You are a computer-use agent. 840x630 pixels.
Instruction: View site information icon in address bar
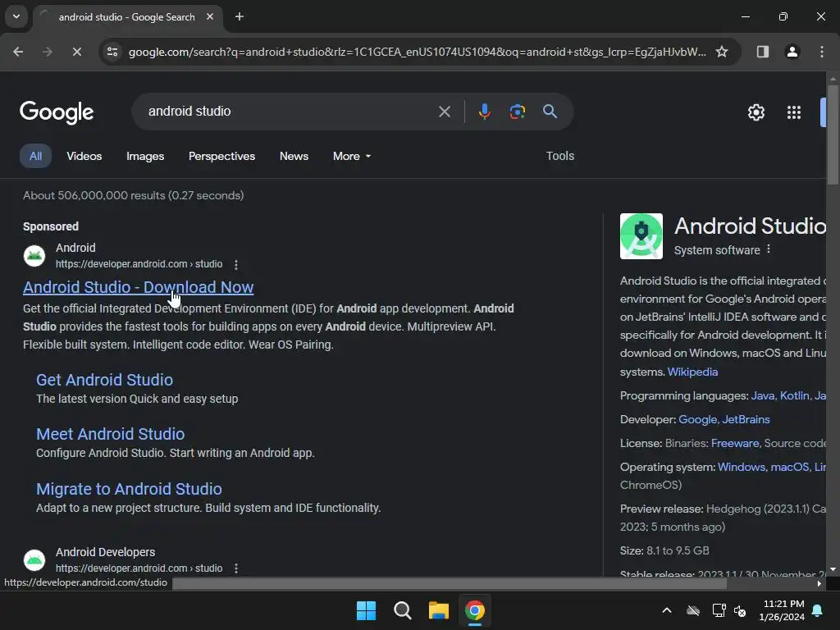tap(112, 52)
